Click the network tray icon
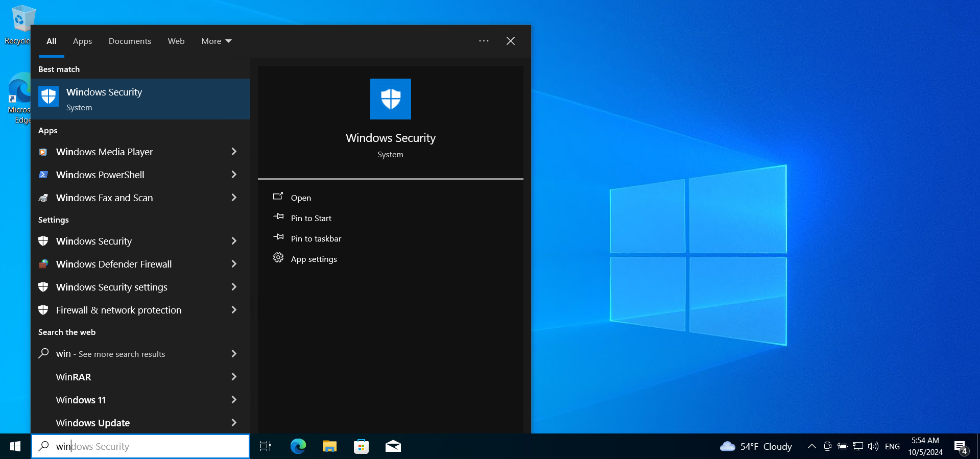Image resolution: width=980 pixels, height=459 pixels. [858, 446]
